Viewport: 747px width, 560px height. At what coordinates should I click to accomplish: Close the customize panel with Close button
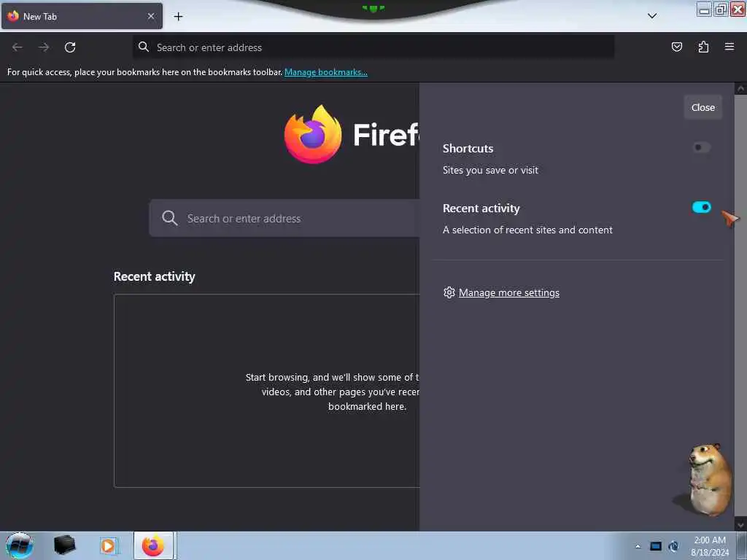click(703, 108)
